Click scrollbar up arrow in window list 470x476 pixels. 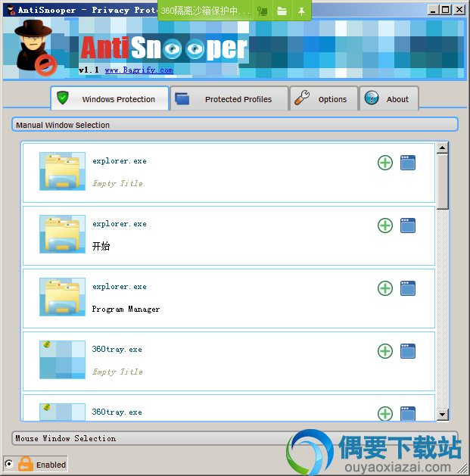click(x=442, y=148)
